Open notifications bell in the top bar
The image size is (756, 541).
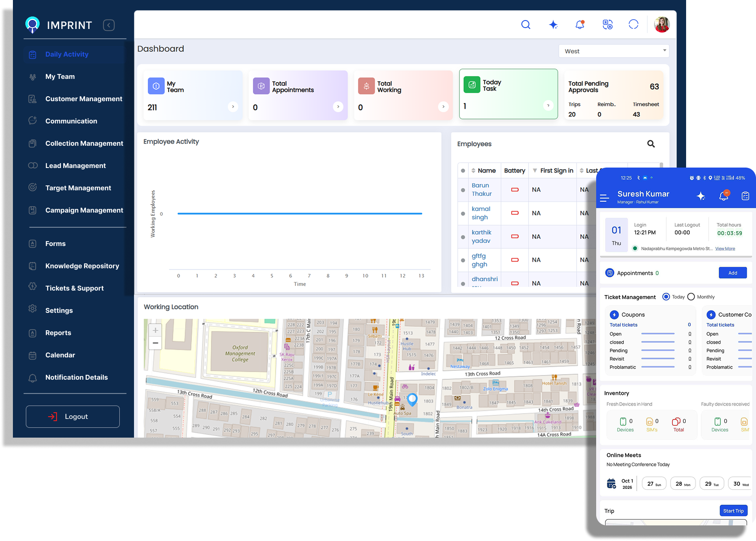[x=580, y=25]
